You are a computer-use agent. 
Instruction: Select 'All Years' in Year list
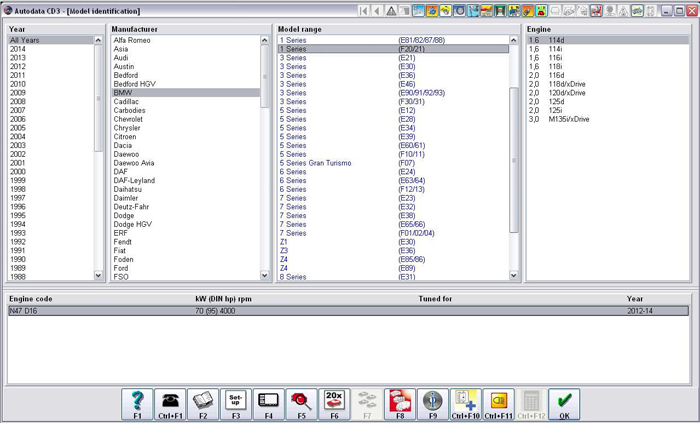[50, 40]
